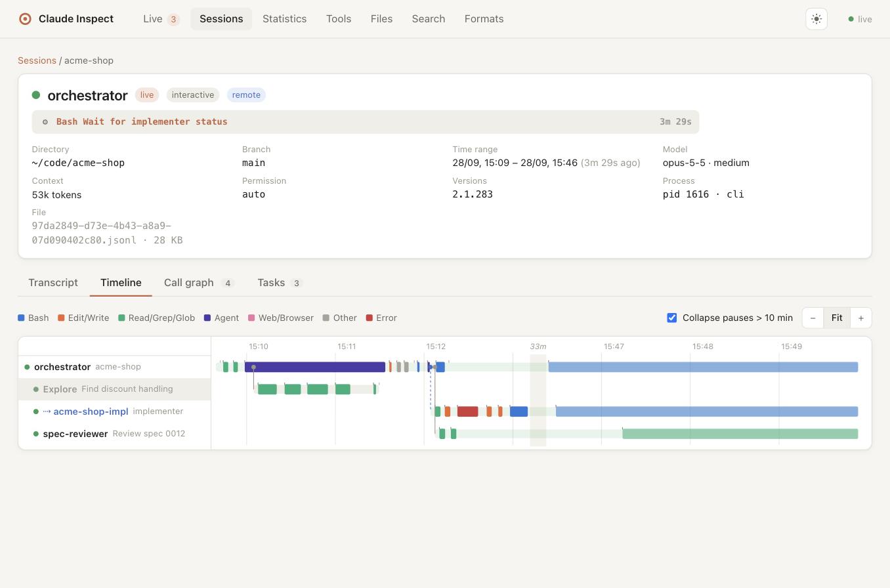Click the red Error bar in acme-shop-impl timeline
Viewport: 890px width, 588px height.
[x=467, y=411]
